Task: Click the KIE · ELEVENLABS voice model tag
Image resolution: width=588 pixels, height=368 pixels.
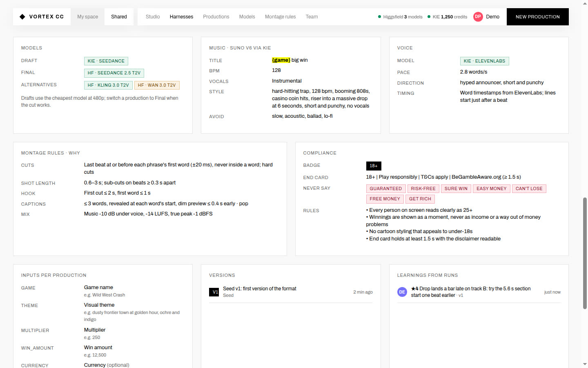Action: (484, 61)
